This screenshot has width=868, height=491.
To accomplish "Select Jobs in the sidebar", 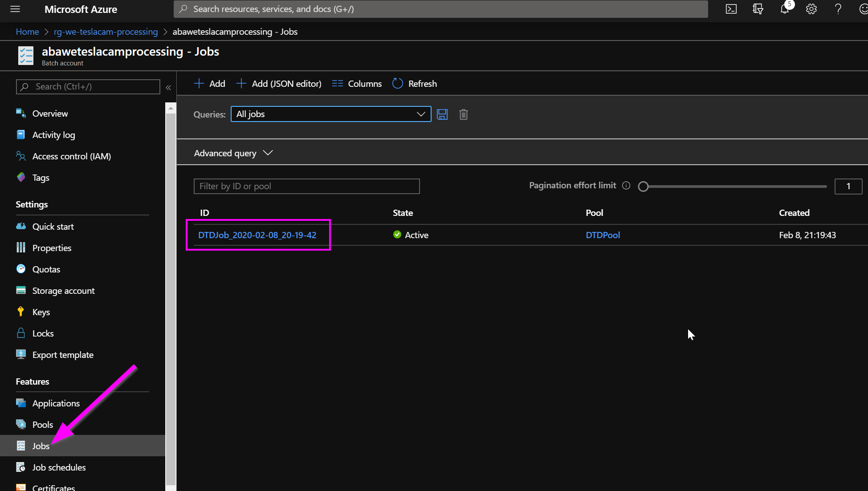I will 82,446.
